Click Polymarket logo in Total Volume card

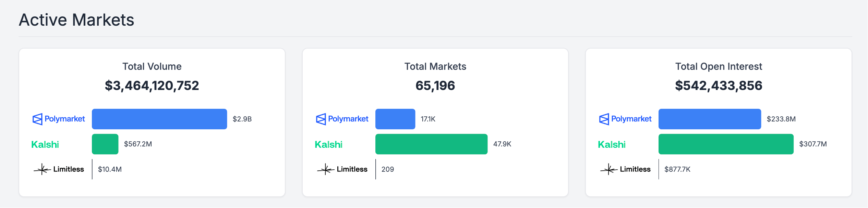[x=59, y=119]
